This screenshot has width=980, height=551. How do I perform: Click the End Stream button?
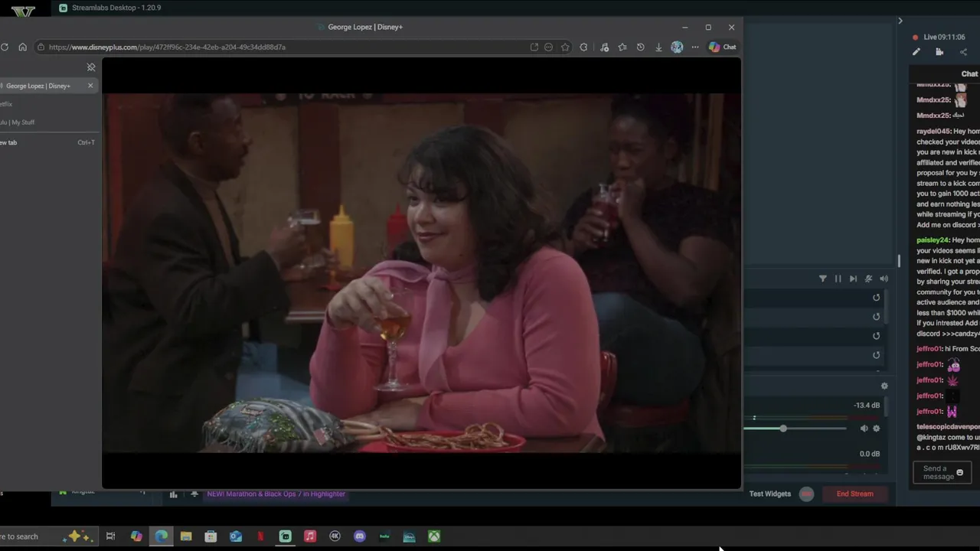pyautogui.click(x=855, y=494)
